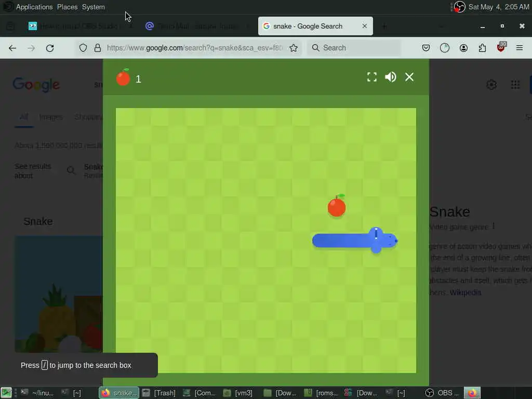View site security padlock info
The image size is (532, 399).
point(98,48)
